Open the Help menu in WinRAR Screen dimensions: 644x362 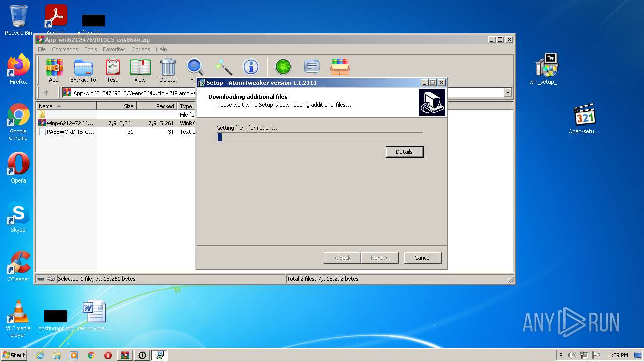[x=161, y=49]
